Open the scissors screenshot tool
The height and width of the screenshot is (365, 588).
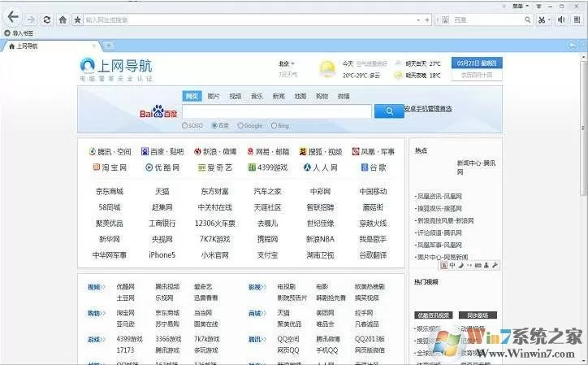click(542, 20)
